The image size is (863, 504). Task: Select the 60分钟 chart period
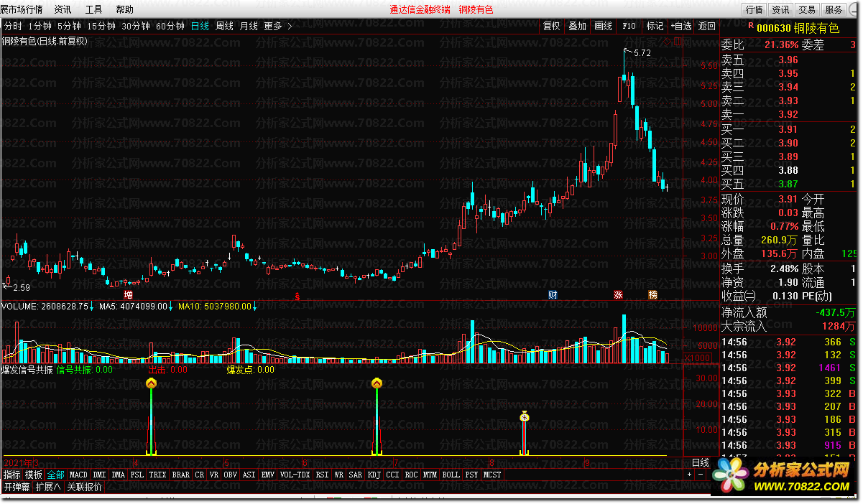pos(170,26)
